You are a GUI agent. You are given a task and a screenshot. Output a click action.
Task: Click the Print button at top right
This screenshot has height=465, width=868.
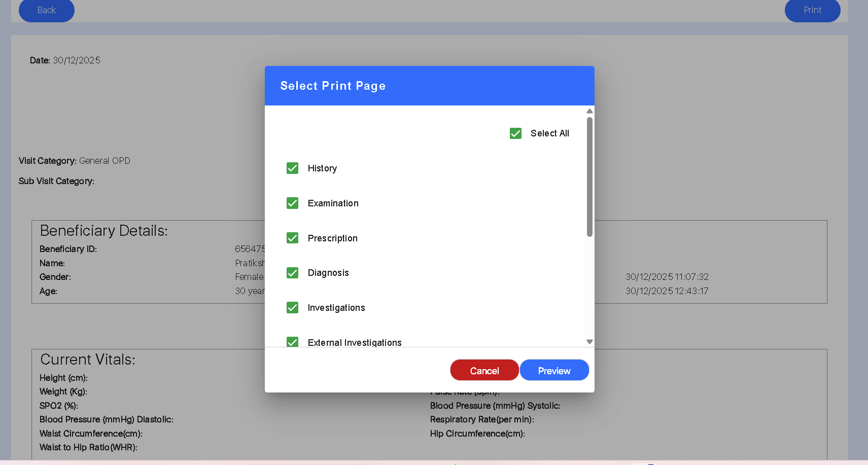click(x=812, y=10)
